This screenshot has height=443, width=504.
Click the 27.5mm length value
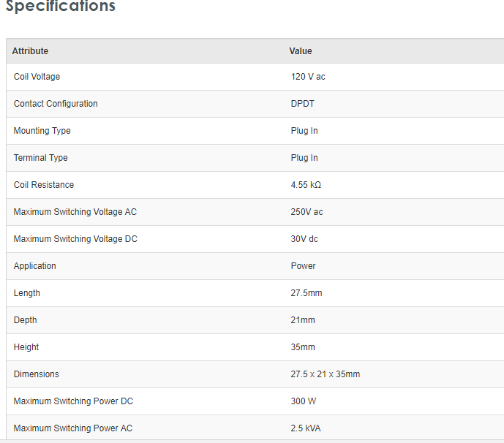click(306, 293)
